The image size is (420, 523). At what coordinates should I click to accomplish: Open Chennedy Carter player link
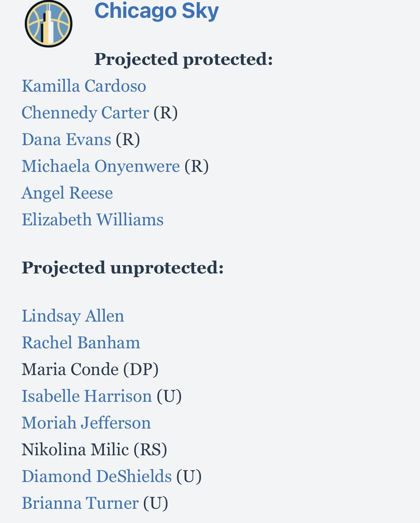(x=85, y=113)
